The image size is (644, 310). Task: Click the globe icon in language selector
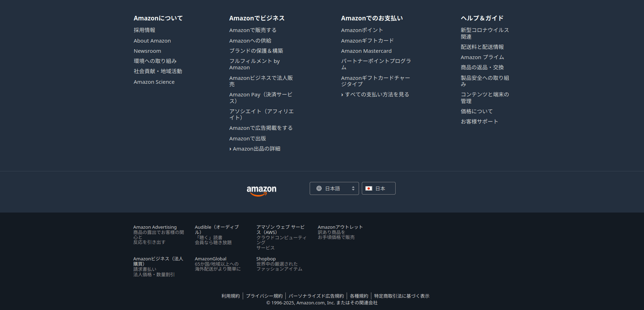click(319, 189)
